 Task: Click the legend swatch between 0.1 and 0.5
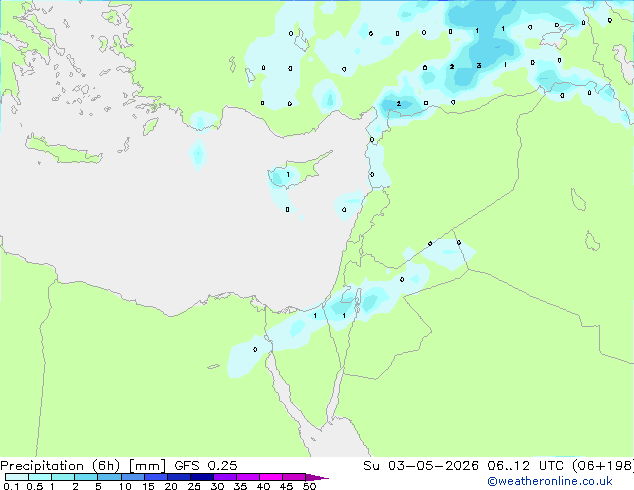[x=17, y=477]
